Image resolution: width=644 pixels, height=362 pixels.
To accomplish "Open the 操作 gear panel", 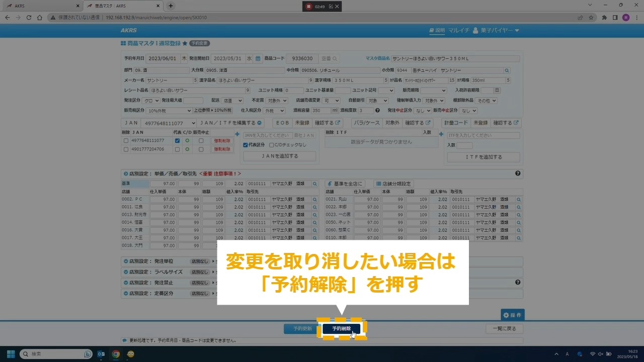I will [x=512, y=315].
